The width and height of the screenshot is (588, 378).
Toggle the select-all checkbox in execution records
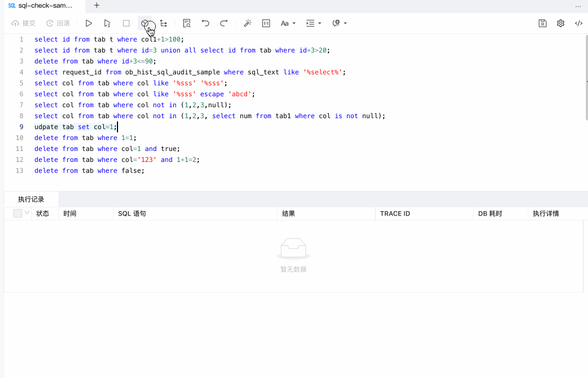click(x=17, y=213)
